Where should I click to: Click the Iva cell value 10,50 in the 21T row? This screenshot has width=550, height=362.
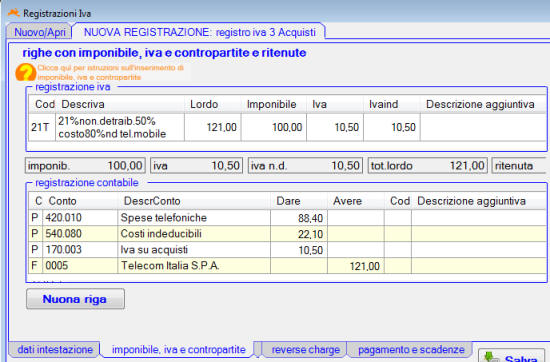(335, 127)
